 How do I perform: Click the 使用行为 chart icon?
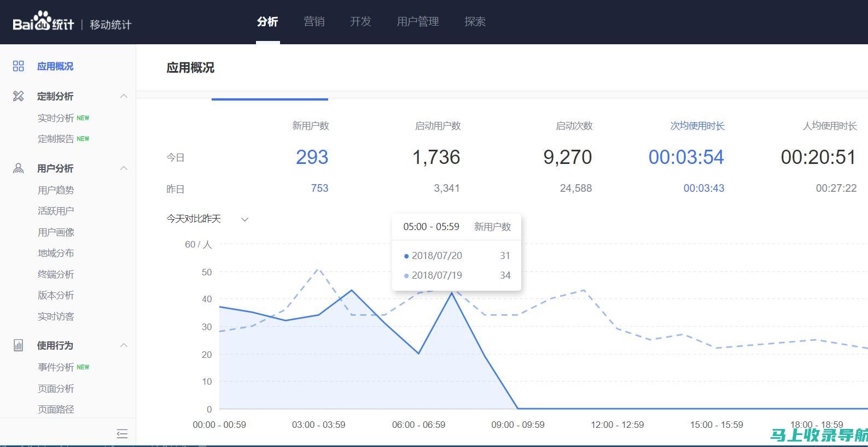click(x=19, y=345)
